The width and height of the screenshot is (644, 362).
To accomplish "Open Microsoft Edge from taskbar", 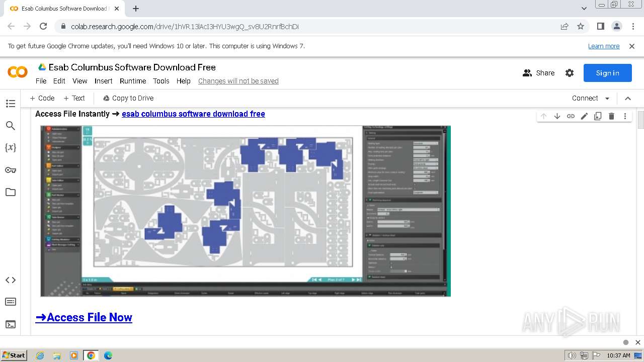I will [x=108, y=355].
